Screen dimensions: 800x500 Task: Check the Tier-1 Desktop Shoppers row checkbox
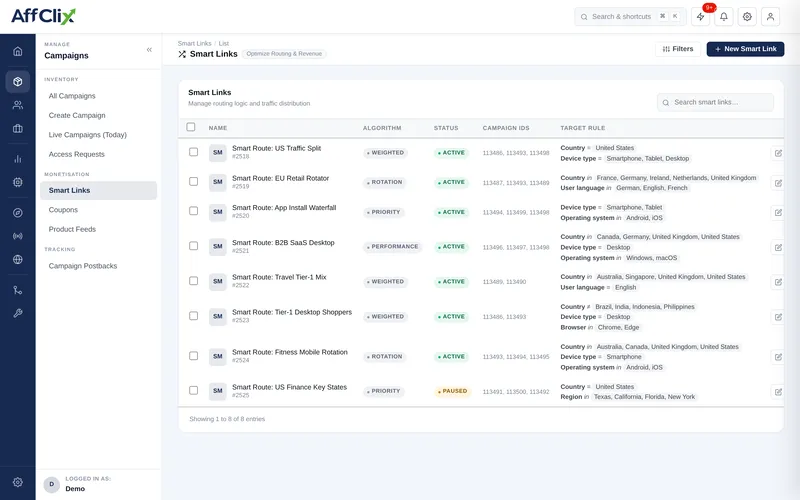coord(193,316)
